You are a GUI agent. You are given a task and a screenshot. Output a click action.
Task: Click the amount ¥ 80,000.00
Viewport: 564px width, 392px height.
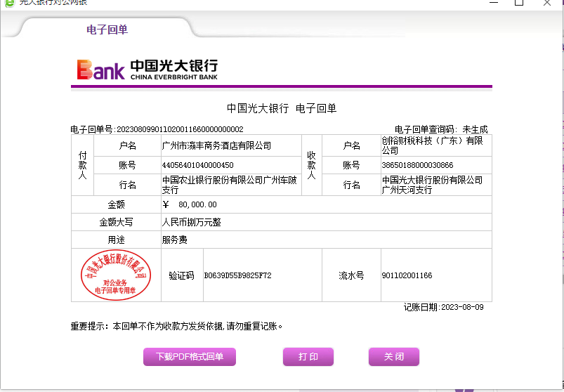click(190, 204)
